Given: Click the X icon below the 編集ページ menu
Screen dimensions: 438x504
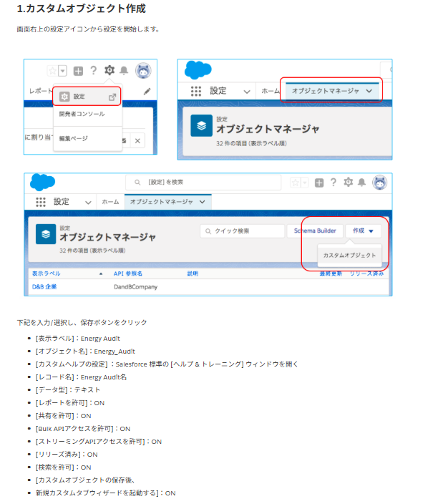Looking at the screenshot, I should tap(137, 141).
